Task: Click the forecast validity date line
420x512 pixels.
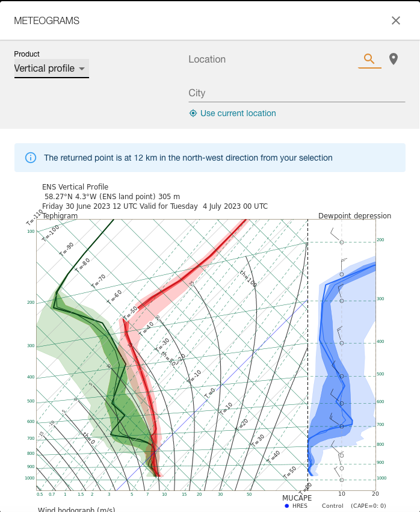Action: coord(155,206)
